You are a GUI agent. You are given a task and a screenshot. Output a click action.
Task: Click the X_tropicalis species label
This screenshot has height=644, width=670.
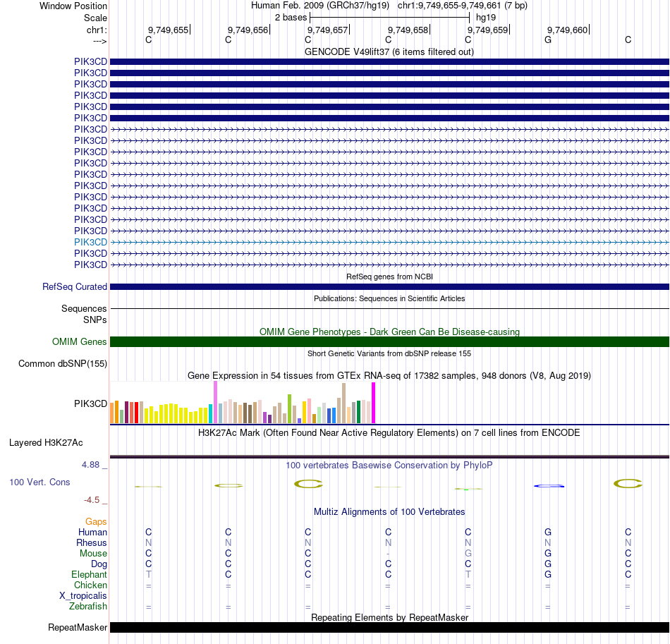[x=83, y=596]
